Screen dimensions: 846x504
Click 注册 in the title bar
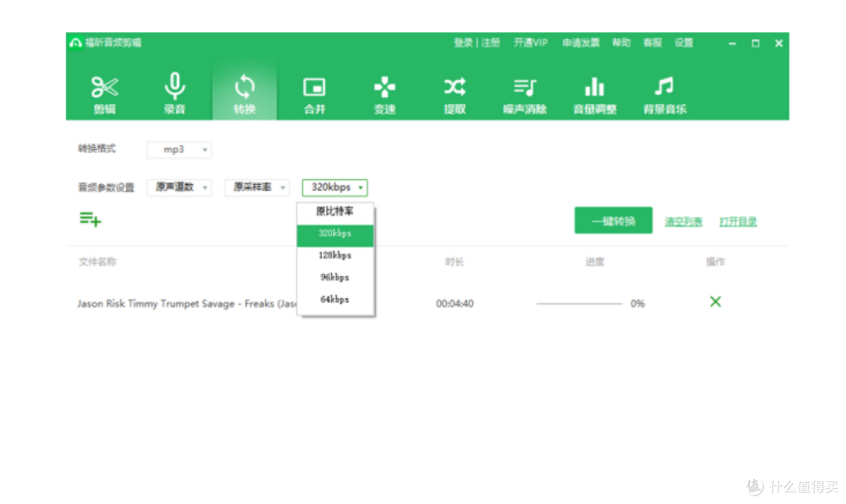pyautogui.click(x=490, y=42)
